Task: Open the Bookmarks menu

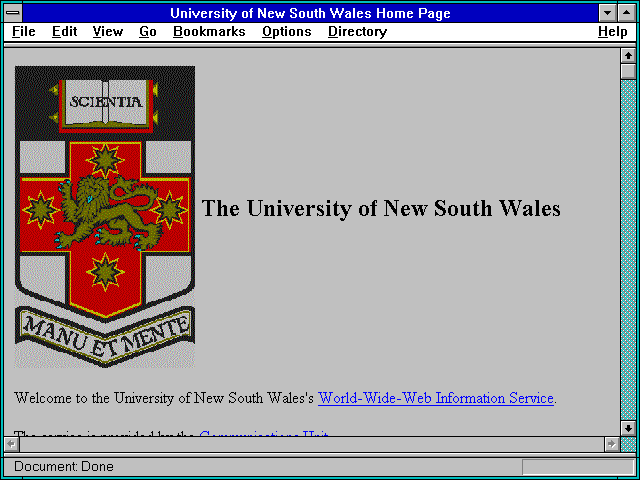Action: [x=209, y=32]
